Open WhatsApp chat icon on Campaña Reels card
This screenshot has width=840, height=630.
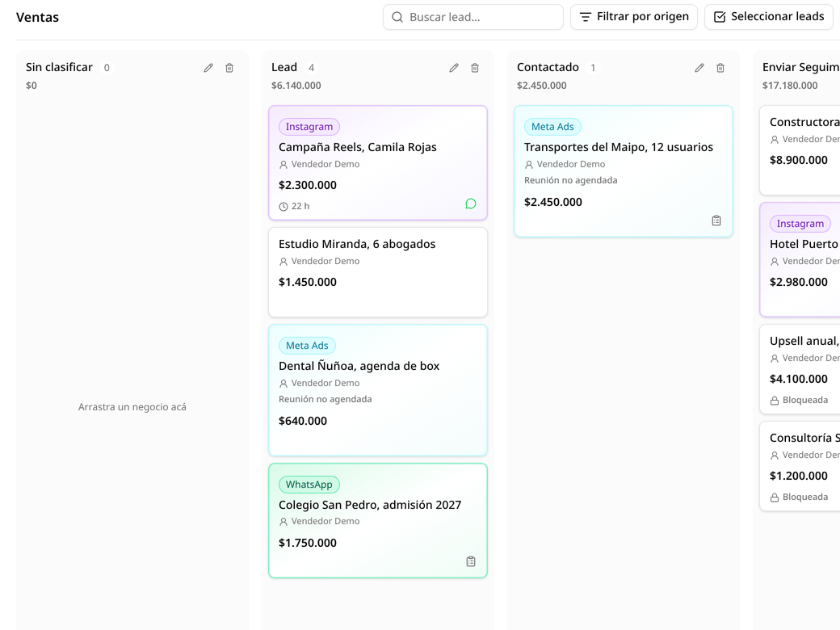pyautogui.click(x=470, y=204)
